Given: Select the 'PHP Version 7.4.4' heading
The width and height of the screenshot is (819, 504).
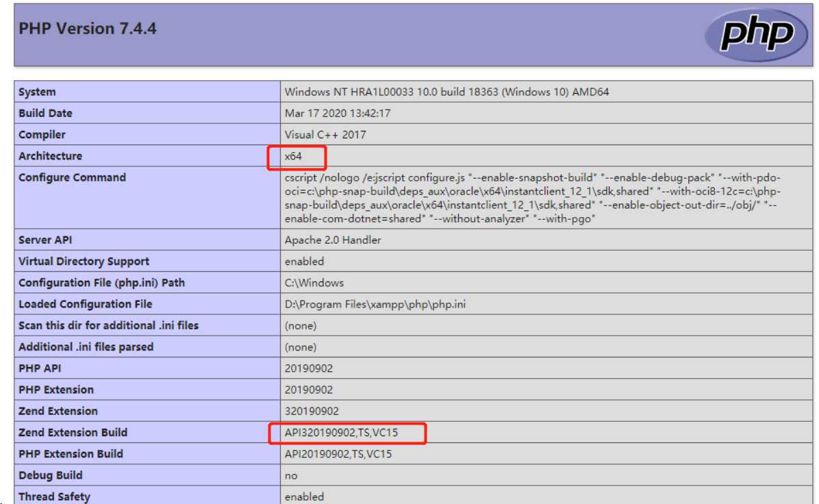Looking at the screenshot, I should (x=87, y=28).
